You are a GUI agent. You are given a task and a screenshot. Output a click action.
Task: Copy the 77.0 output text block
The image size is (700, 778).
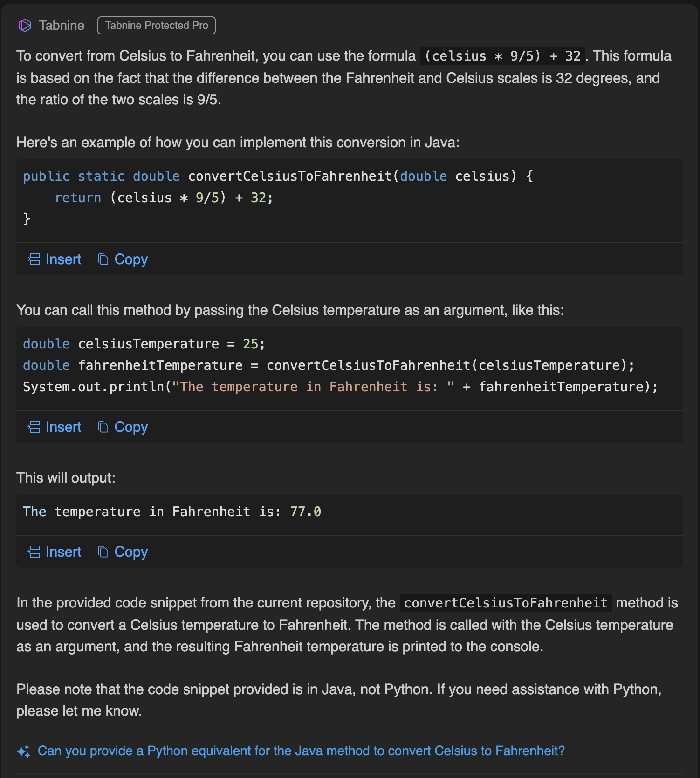coord(123,552)
